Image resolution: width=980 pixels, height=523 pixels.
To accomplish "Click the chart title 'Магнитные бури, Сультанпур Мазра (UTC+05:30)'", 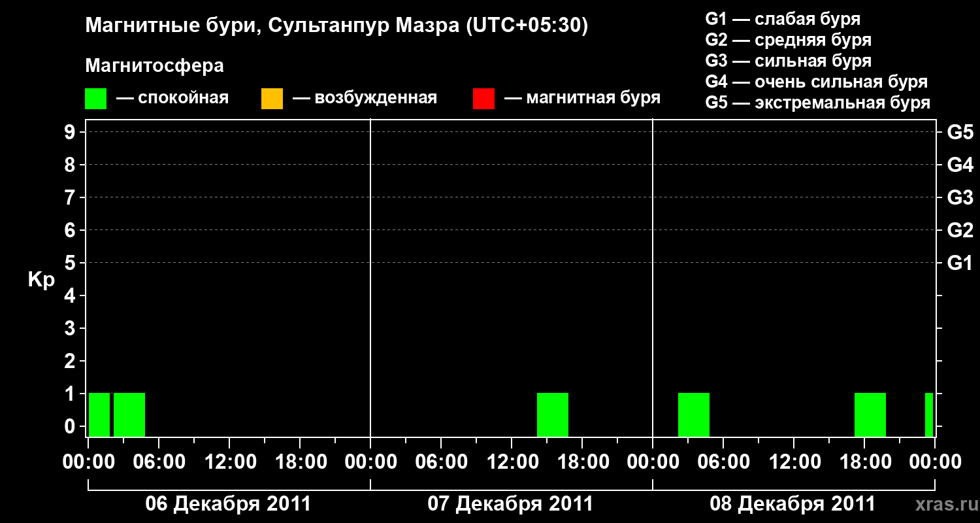I will [x=337, y=26].
